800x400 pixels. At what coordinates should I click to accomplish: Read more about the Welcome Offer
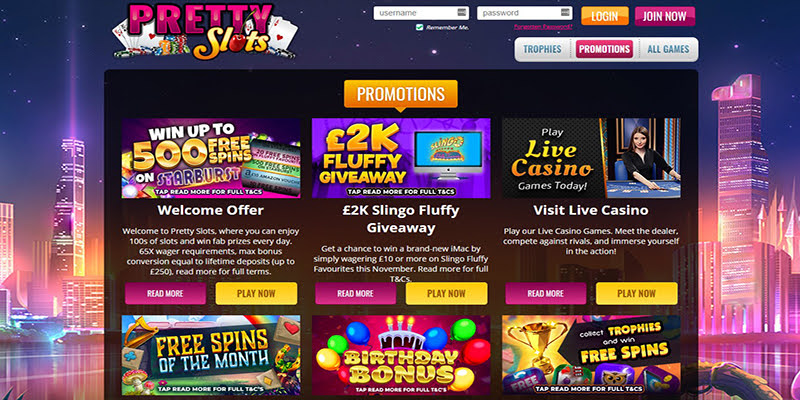[165, 293]
